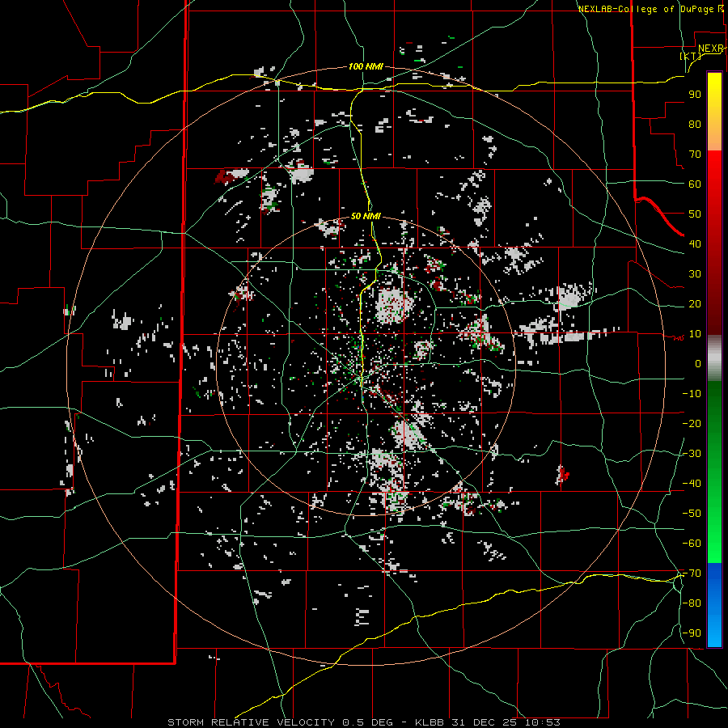The height and width of the screenshot is (728, 728).
Task: Click the [KT] unit label above the scale
Action: point(691,56)
